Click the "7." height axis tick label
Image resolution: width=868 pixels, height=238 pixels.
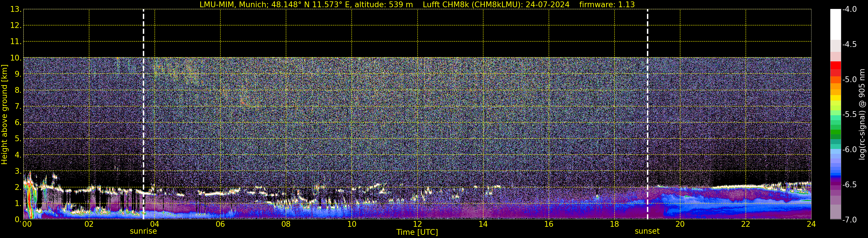click(x=18, y=107)
